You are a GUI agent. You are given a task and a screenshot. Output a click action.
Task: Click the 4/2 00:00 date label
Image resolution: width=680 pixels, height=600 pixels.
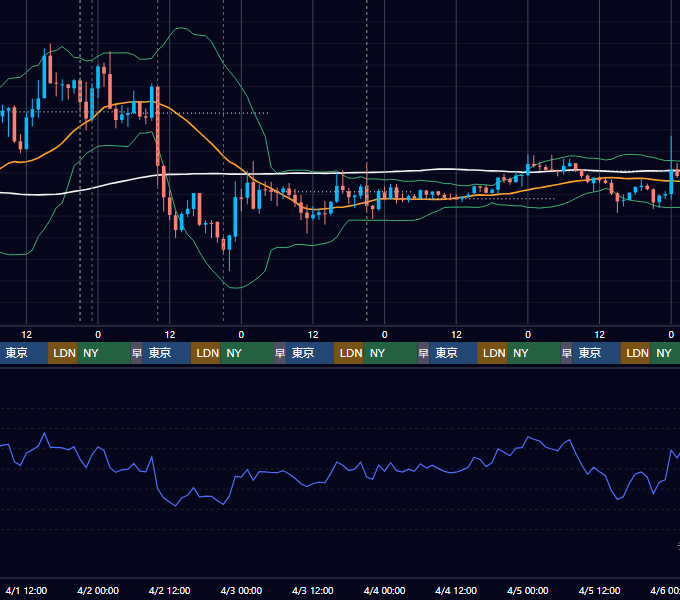[x=98, y=590]
